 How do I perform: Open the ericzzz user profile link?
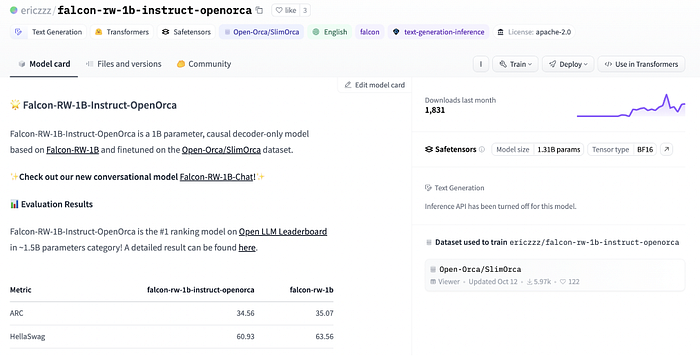point(36,10)
